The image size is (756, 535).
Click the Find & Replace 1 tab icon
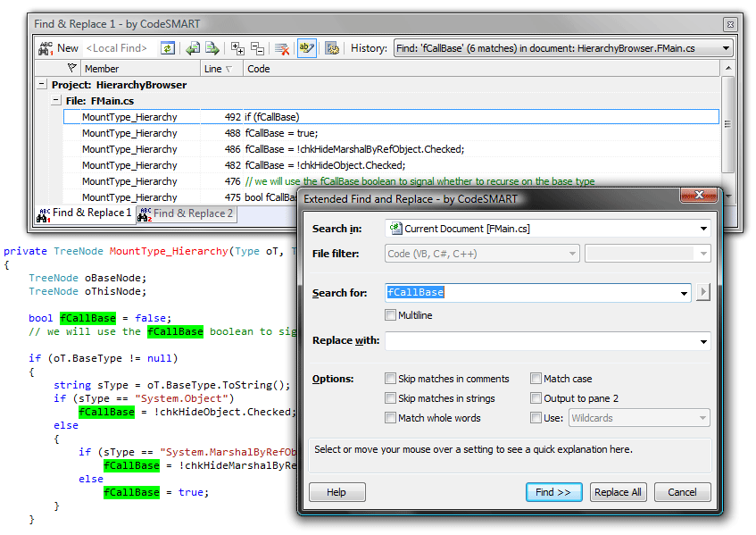tap(44, 215)
